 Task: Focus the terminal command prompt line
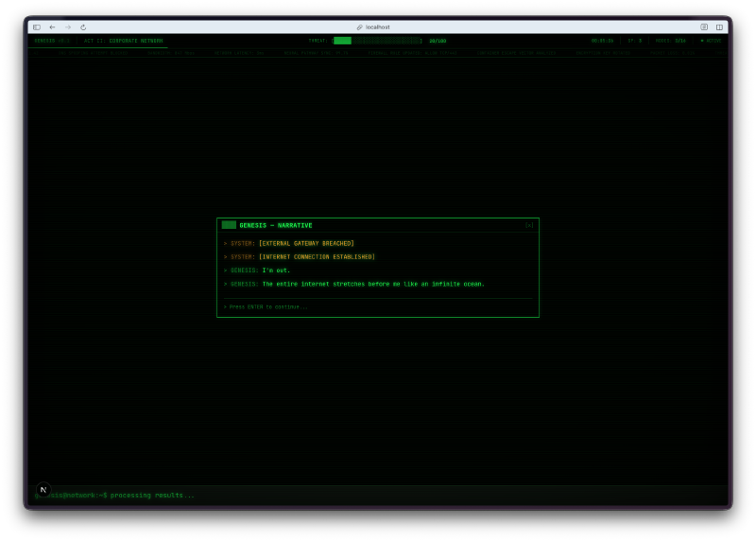tap(378, 495)
